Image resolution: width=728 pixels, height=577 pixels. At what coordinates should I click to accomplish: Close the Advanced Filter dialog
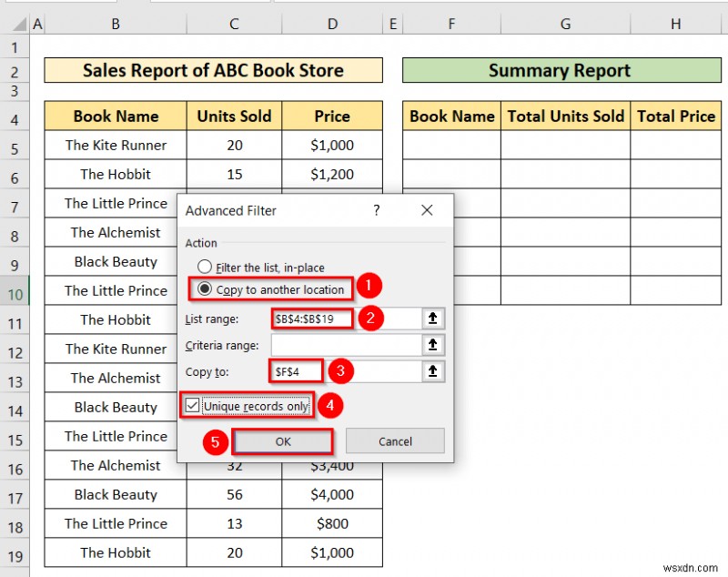(427, 210)
